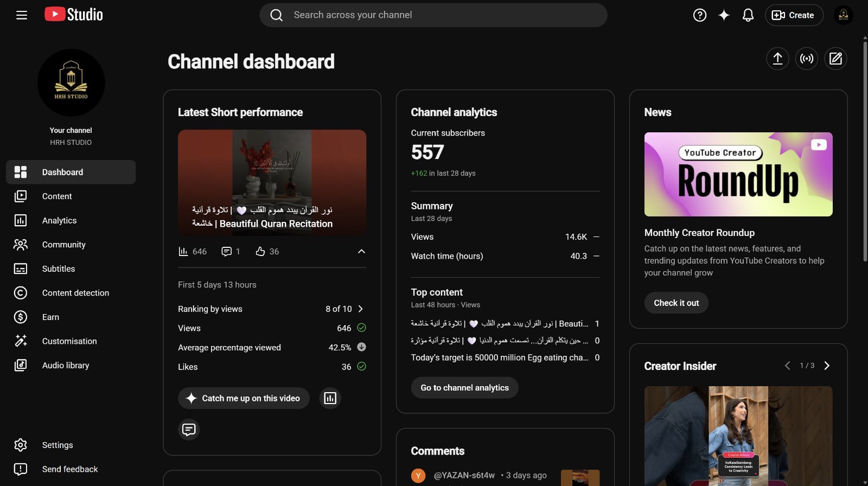
Task: Click the 14.6K Views value
Action: coord(576,237)
